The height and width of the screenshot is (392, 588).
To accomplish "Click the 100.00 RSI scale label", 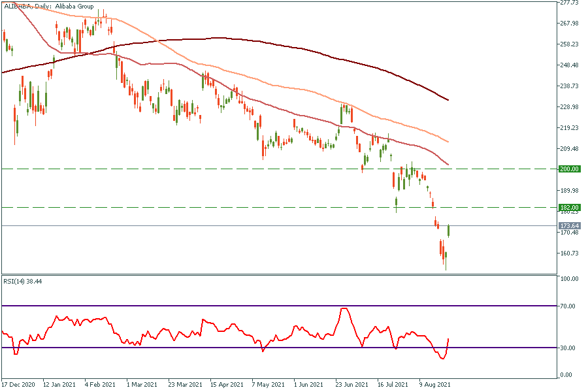I will pyautogui.click(x=570, y=279).
